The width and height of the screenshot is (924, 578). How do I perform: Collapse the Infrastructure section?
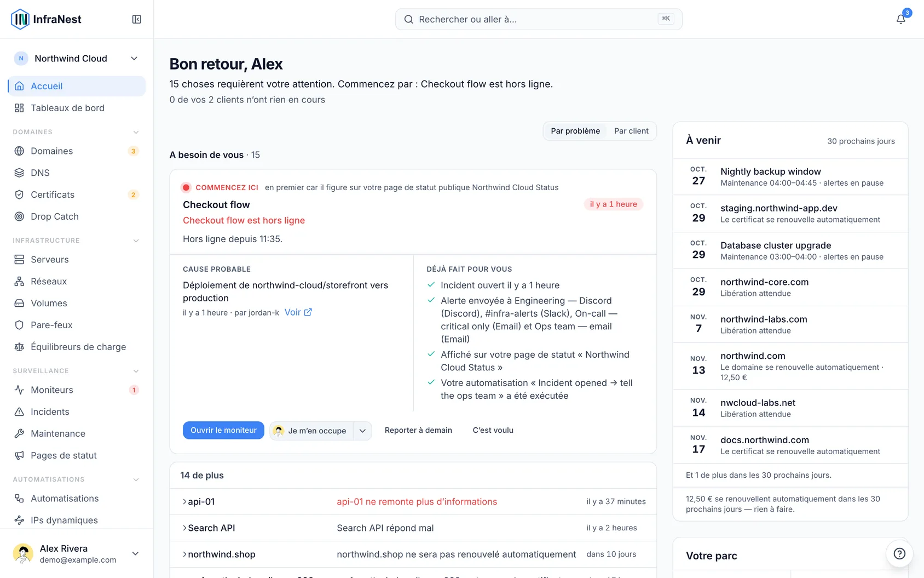point(136,241)
